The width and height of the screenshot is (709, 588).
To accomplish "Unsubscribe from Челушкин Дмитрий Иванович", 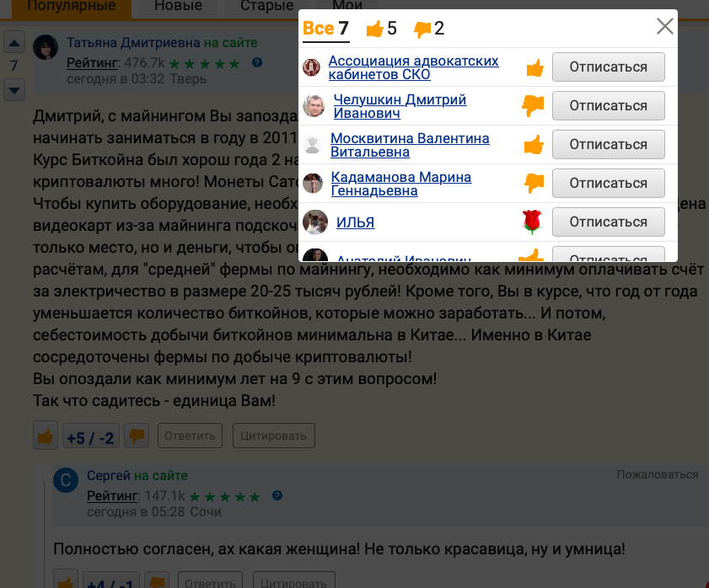I will tap(608, 106).
